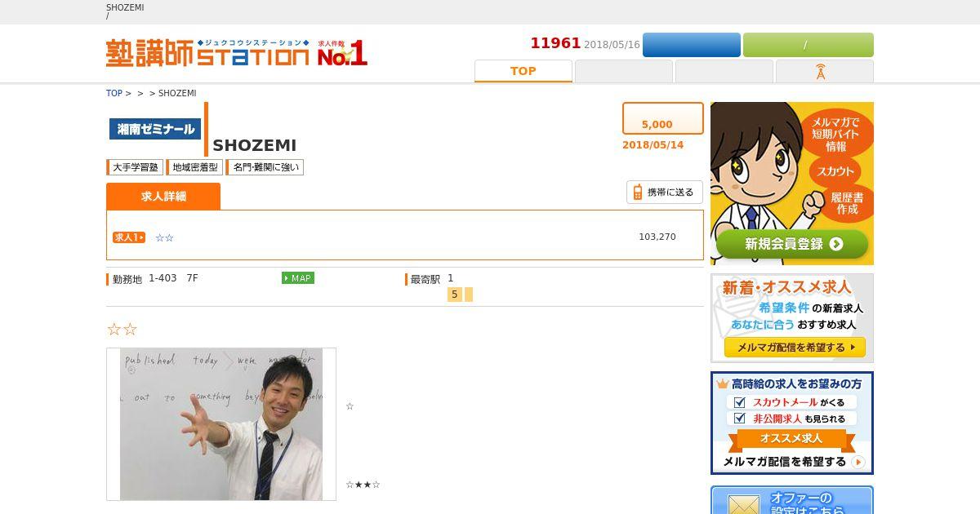Click the yellow メルマガ配信を希望する button
980x514 pixels.
[795, 348]
